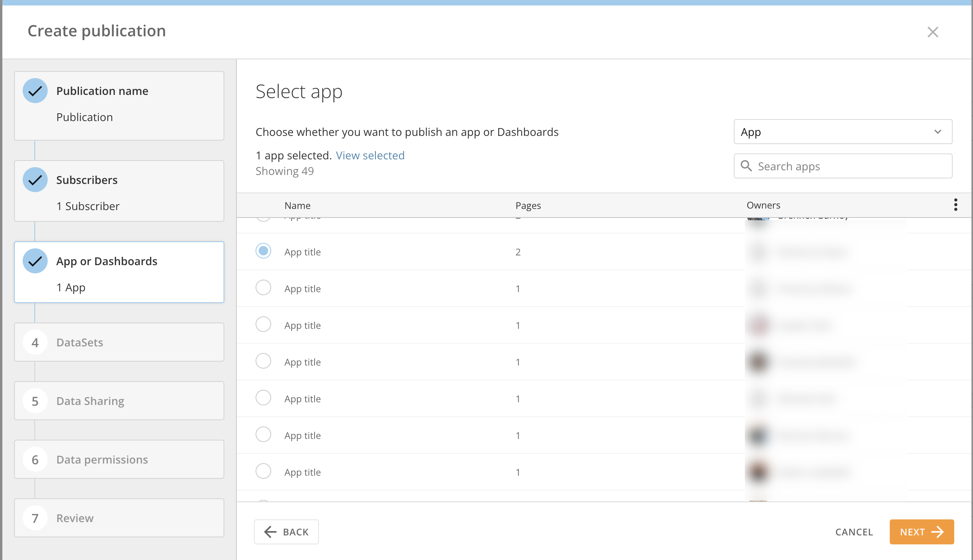Click the Subscribers step checkmark icon
The image size is (973, 560).
click(35, 180)
